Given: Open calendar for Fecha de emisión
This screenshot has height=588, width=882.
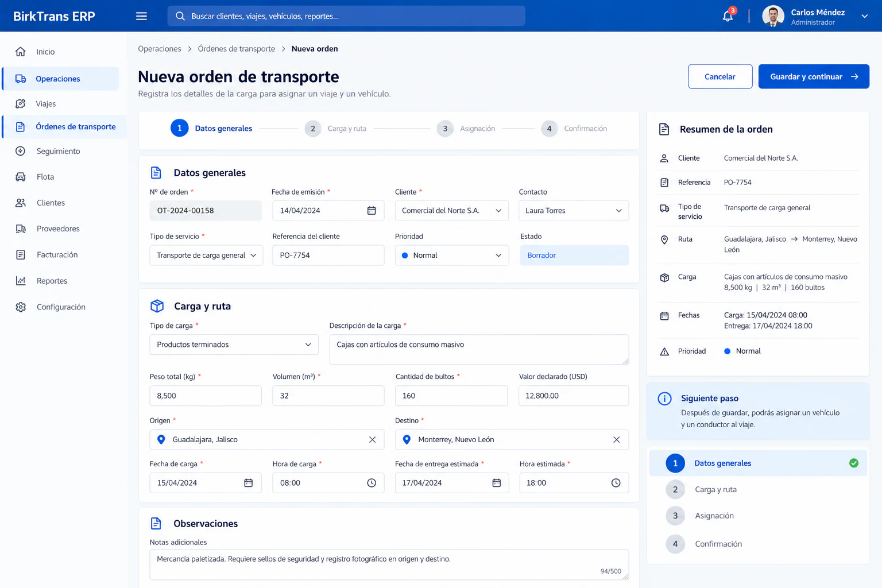Looking at the screenshot, I should 372,211.
